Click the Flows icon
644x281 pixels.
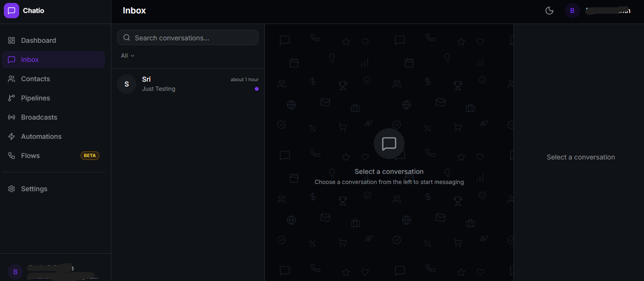12,156
